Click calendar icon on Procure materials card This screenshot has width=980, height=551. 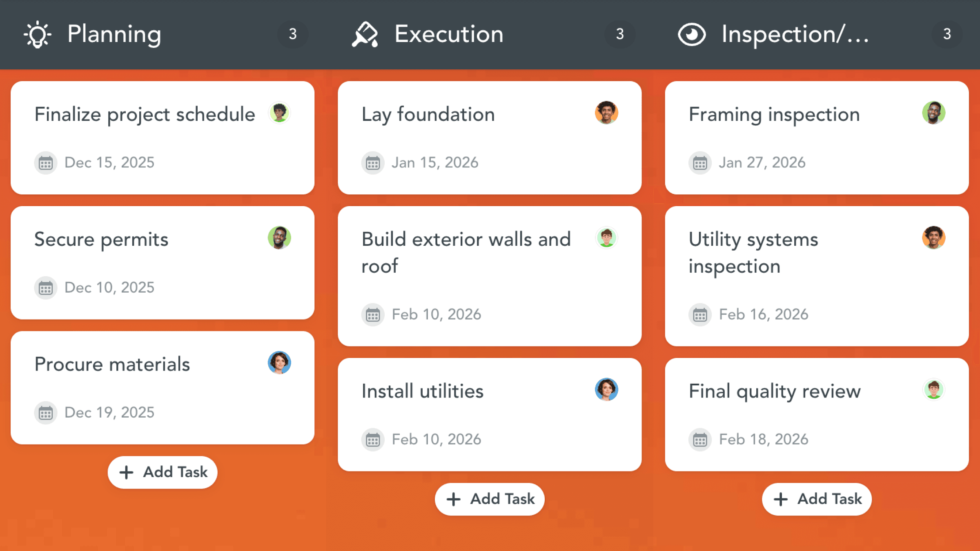tap(45, 413)
